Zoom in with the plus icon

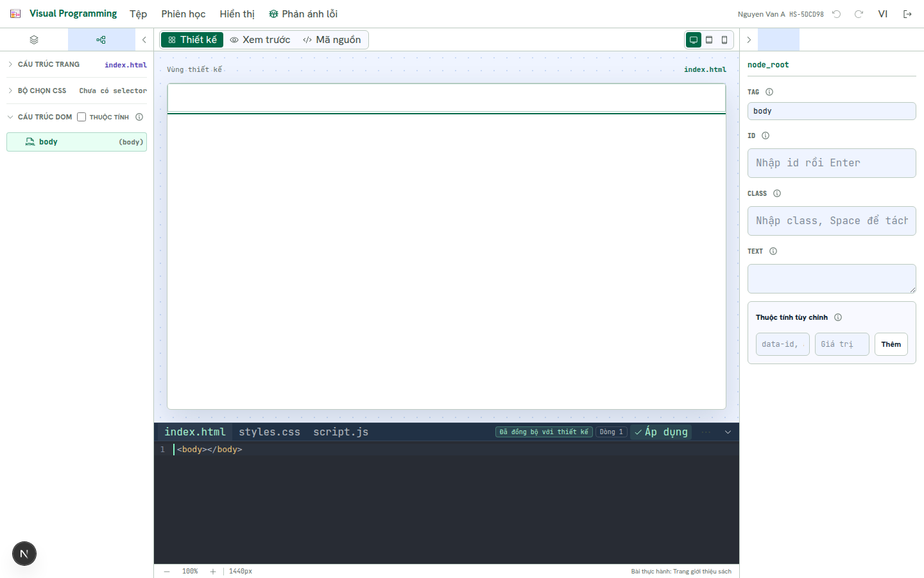(213, 572)
